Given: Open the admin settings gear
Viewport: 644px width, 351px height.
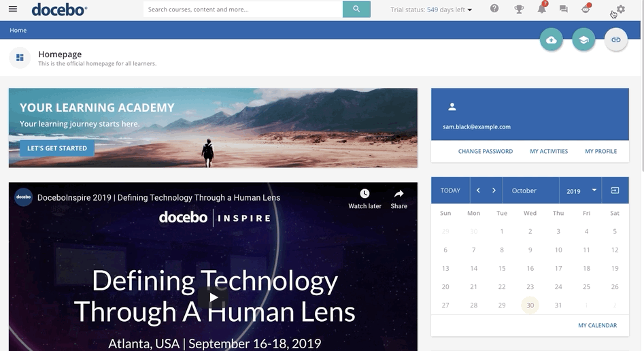Looking at the screenshot, I should (620, 10).
